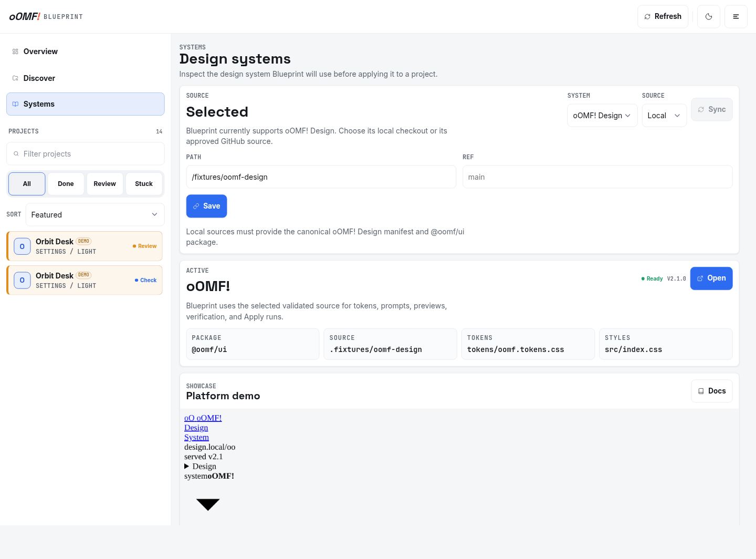Viewport: 756px width, 559px height.
Task: Open the Orbit Desk project marked Review
Action: pos(85,246)
